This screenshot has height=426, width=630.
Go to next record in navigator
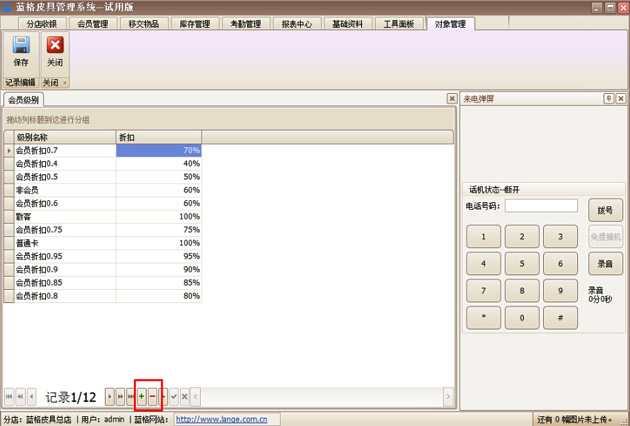click(109, 397)
